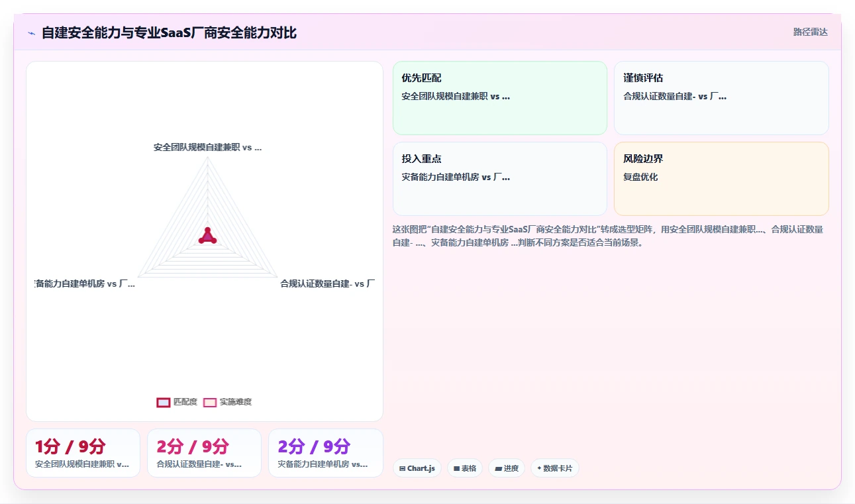Select the 表格 tag chip

465,468
